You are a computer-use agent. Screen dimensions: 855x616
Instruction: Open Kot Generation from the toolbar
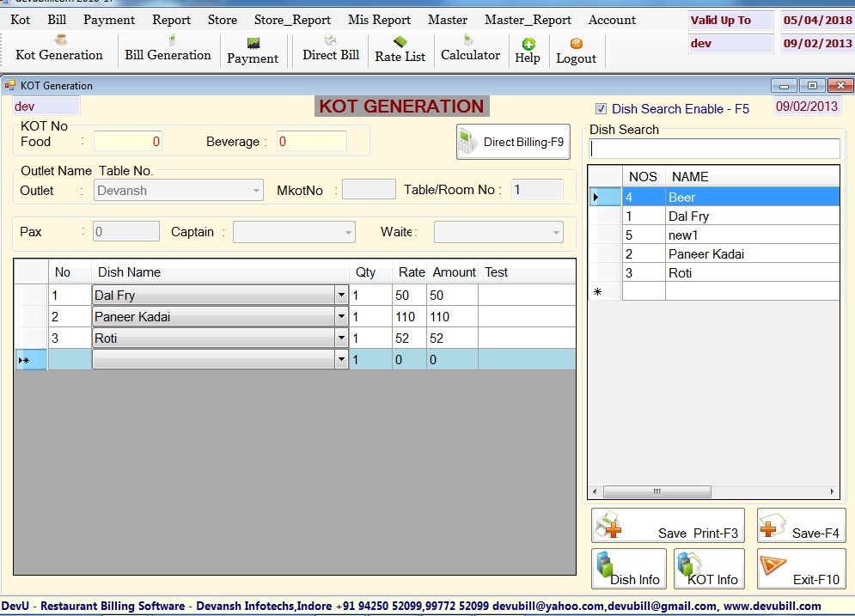(59, 49)
